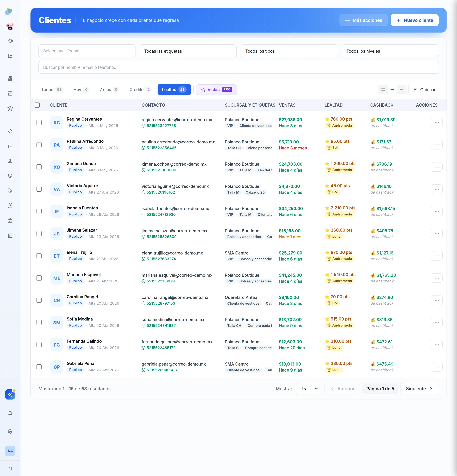The width and height of the screenshot is (457, 476).
Task: Open WhatsApp number 5215523227758
Action: coord(159,126)
